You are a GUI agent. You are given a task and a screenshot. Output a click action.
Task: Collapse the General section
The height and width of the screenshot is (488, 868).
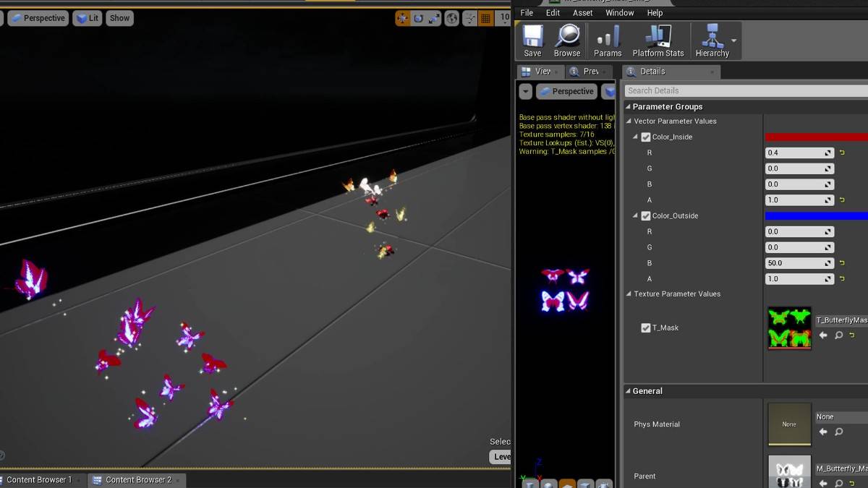[628, 391]
